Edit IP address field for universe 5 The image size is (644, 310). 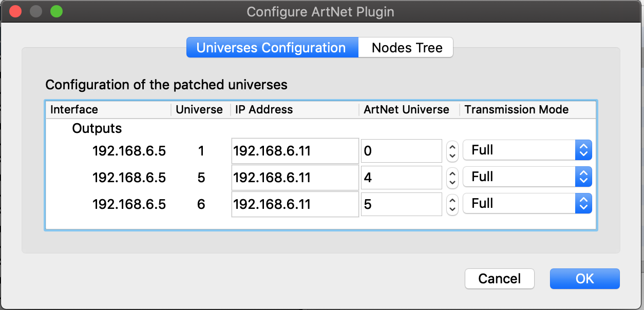(x=295, y=178)
